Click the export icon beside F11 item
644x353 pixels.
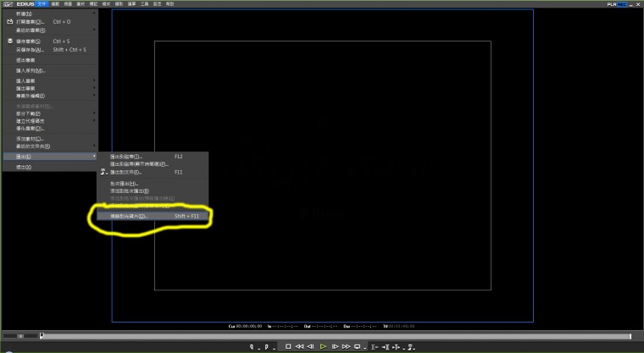pyautogui.click(x=104, y=172)
